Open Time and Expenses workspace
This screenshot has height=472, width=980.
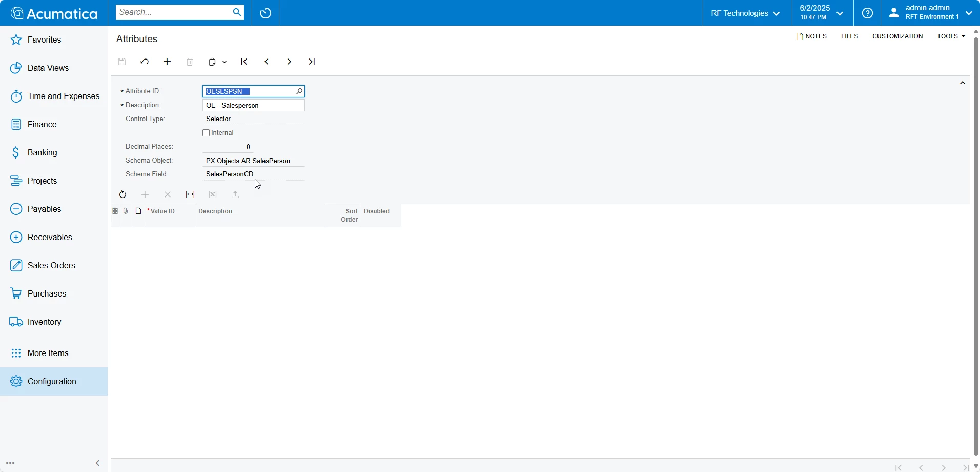tap(54, 96)
